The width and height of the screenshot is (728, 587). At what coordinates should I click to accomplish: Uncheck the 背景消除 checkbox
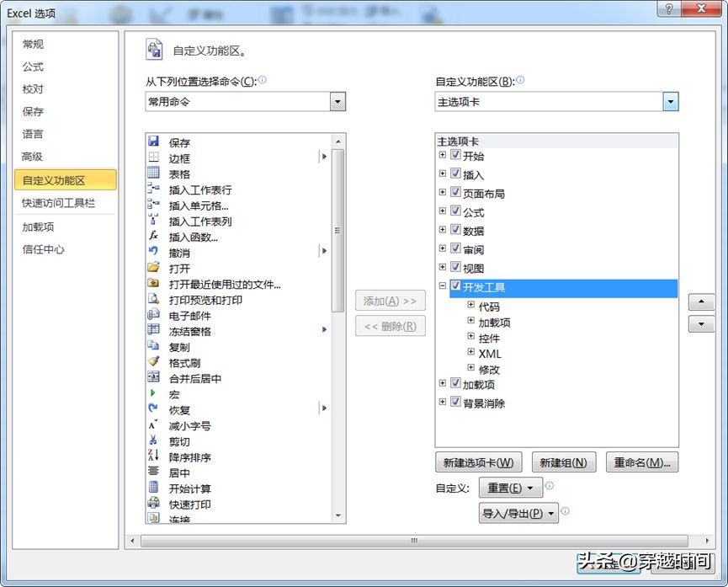[x=455, y=402]
